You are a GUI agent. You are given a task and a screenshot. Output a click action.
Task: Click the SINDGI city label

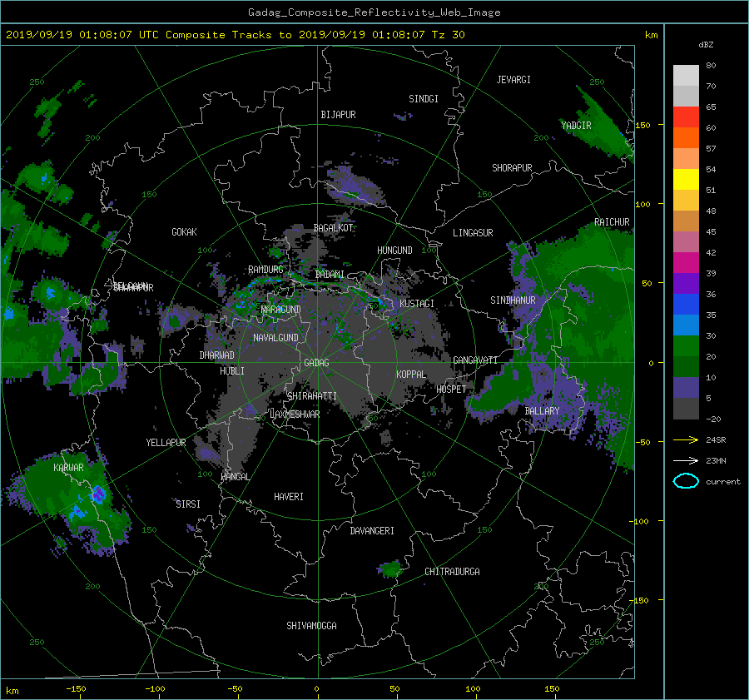coord(424,99)
